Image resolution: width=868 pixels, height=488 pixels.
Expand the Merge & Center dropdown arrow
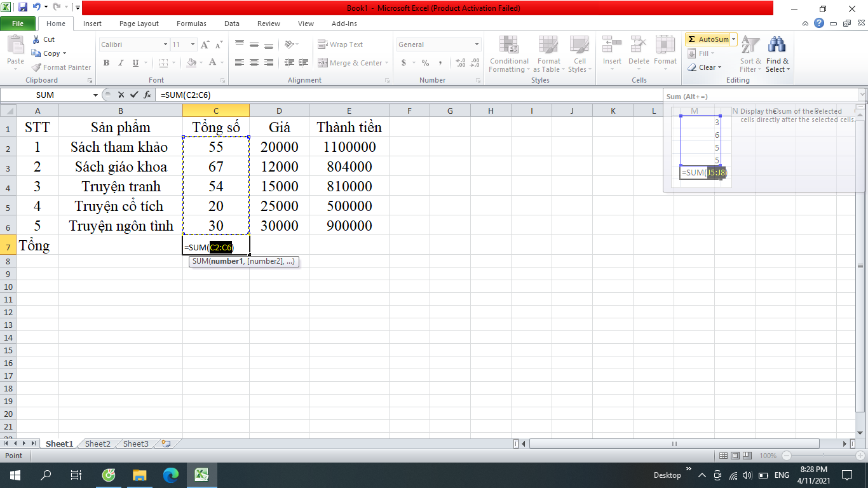click(x=388, y=63)
